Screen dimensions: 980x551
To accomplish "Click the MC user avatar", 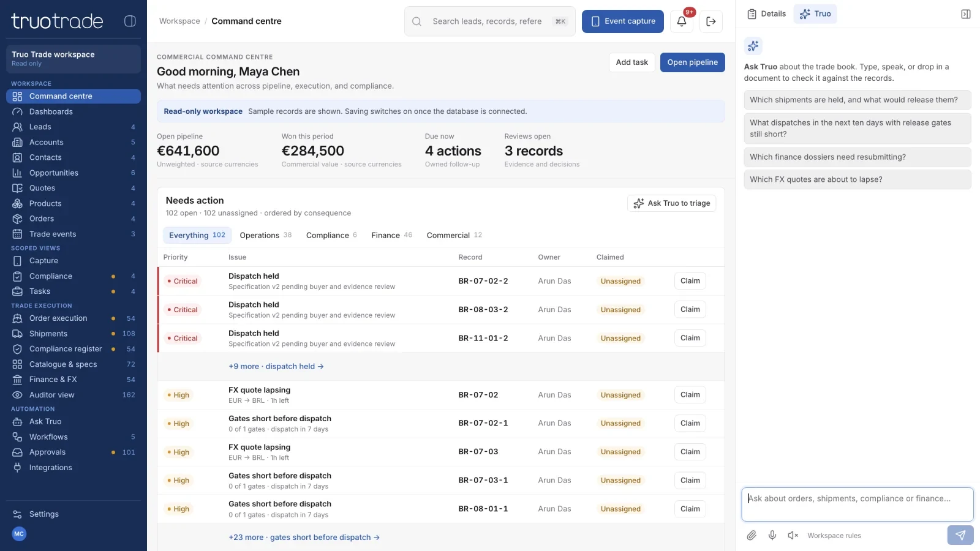I will pyautogui.click(x=19, y=534).
